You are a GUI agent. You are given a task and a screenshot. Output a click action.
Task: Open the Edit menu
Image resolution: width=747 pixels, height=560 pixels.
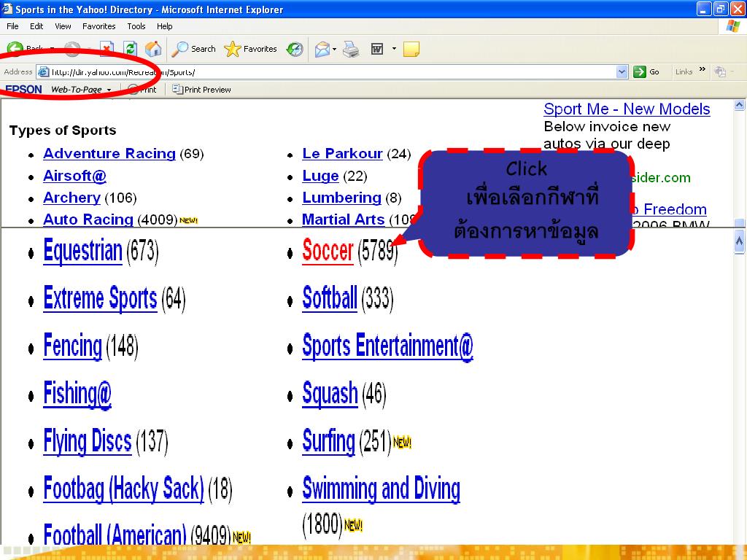pyautogui.click(x=36, y=26)
